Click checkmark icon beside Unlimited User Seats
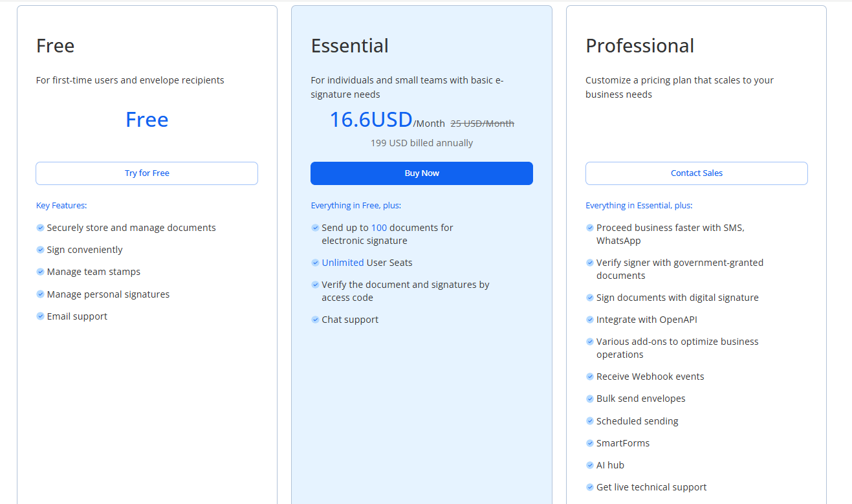 [315, 263]
